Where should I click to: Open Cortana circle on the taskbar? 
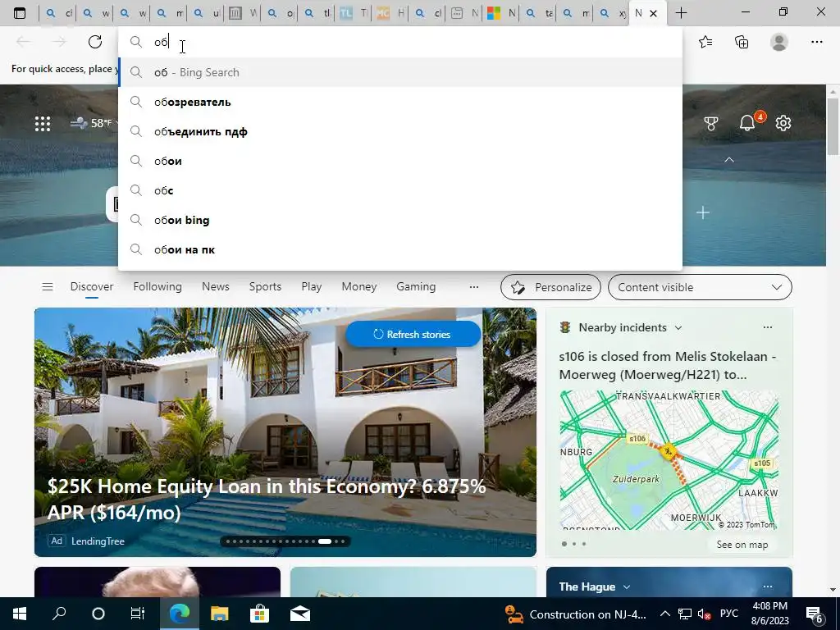(98, 614)
